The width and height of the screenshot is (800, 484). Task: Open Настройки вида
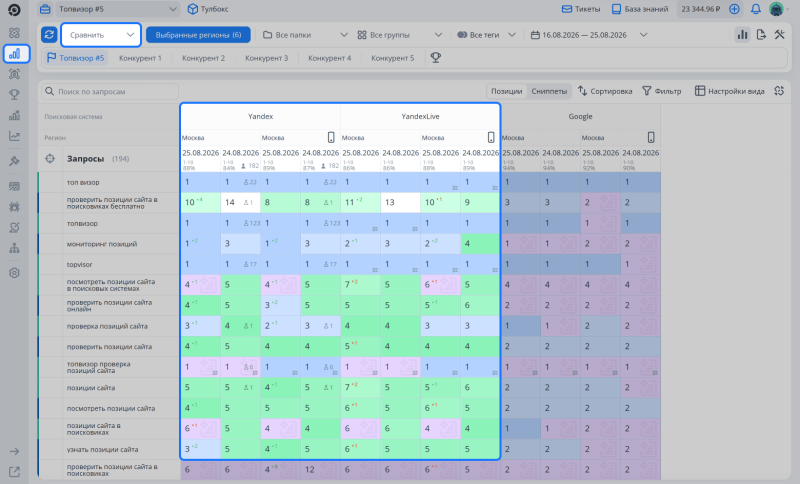(x=730, y=91)
